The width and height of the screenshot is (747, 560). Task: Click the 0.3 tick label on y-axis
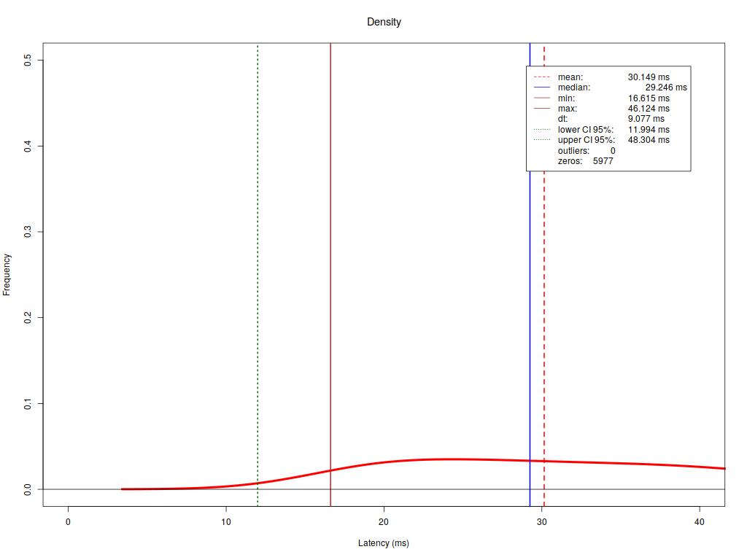(28, 232)
